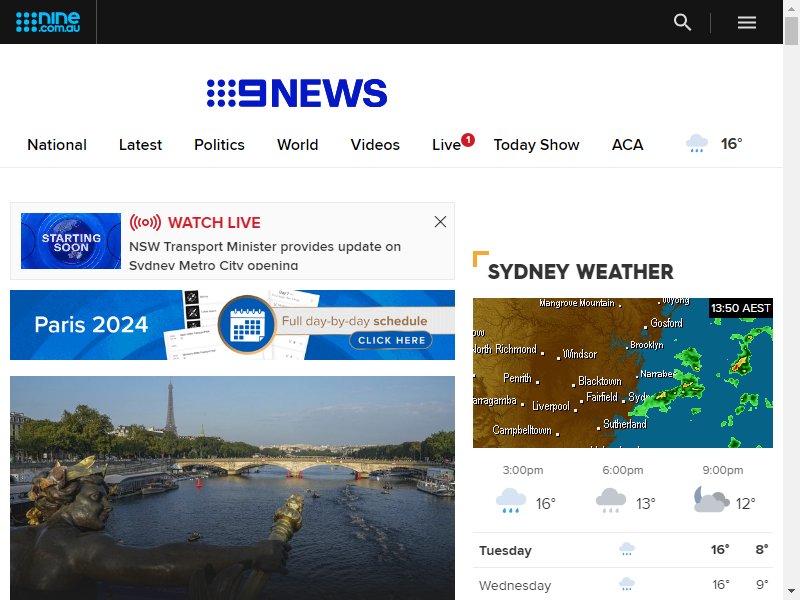Click the Watch Live broadcast signal icon
The width and height of the screenshot is (800, 600).
coord(145,222)
